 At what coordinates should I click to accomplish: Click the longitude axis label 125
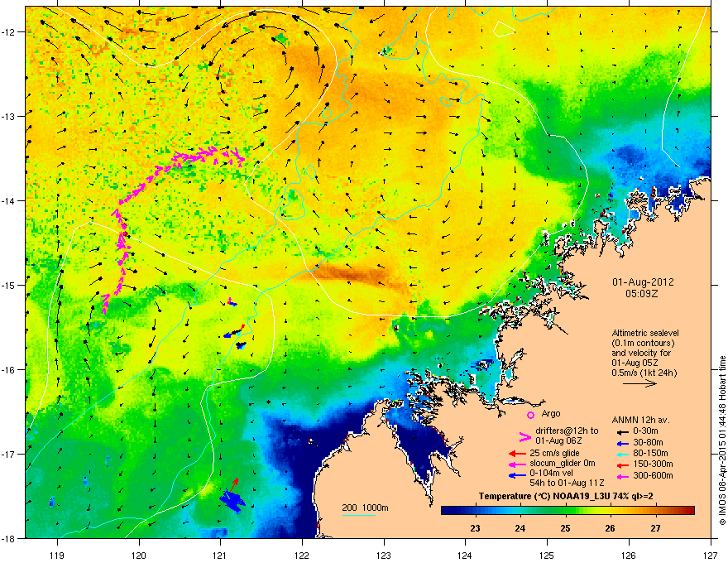click(548, 555)
